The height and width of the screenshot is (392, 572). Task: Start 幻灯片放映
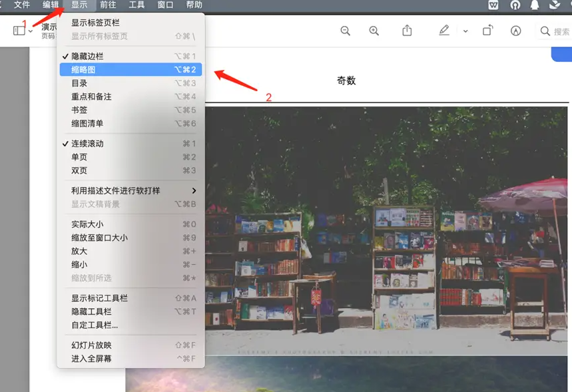[x=131, y=345]
